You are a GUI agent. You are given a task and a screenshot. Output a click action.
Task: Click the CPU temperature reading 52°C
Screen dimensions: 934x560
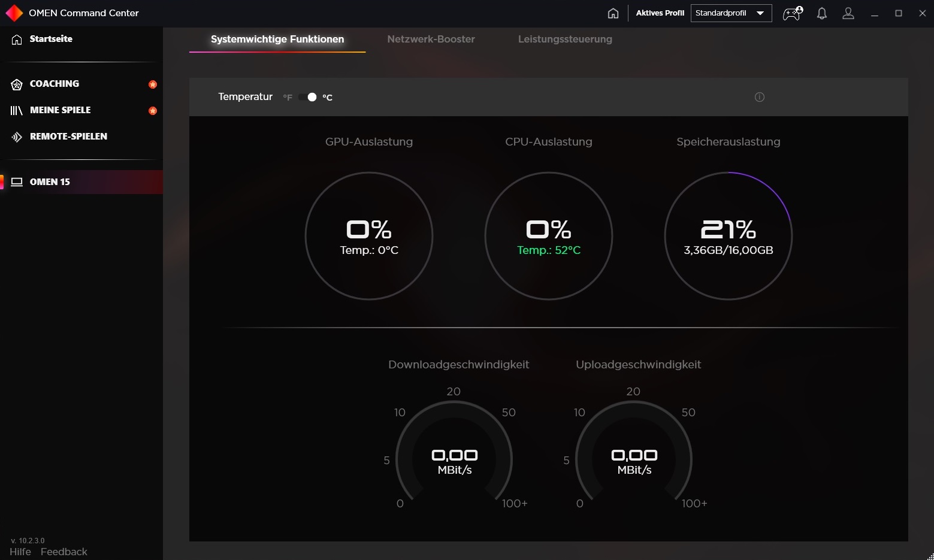coord(549,250)
